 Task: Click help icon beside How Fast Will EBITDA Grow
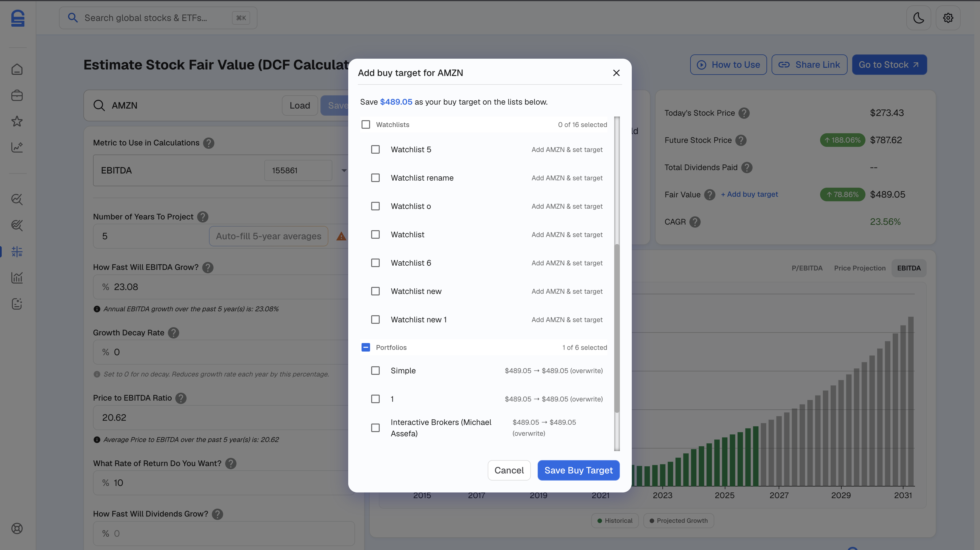tap(208, 267)
